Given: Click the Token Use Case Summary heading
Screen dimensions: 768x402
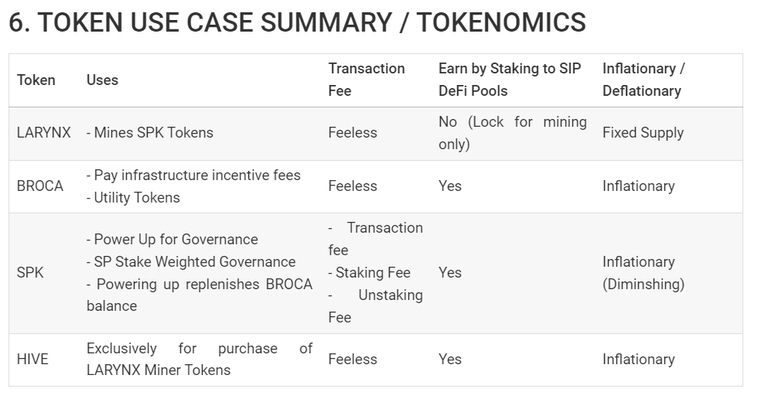Looking at the screenshot, I should 297,23.
